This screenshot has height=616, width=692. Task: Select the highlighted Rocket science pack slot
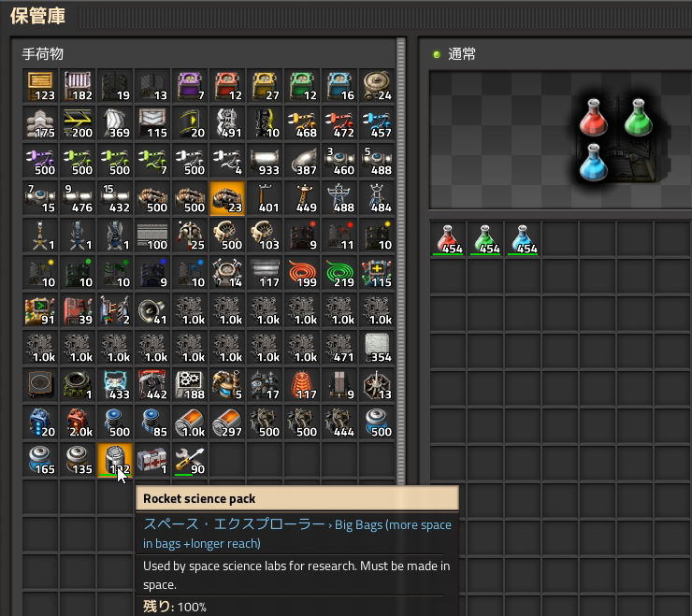(x=115, y=460)
